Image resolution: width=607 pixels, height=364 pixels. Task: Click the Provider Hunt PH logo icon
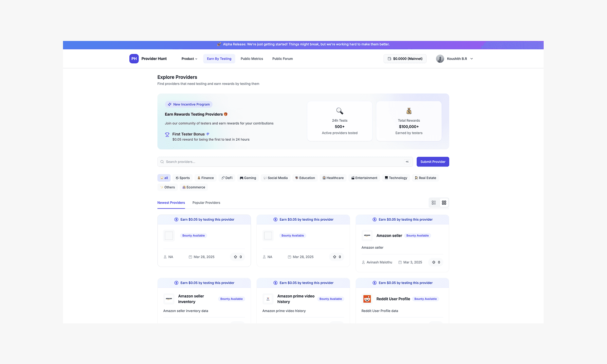[134, 59]
